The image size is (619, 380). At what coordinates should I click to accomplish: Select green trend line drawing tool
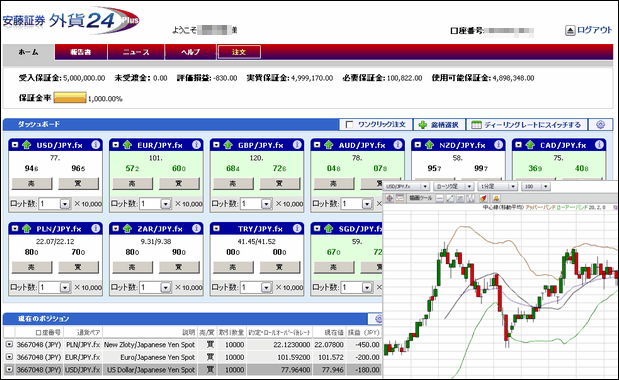450,198
